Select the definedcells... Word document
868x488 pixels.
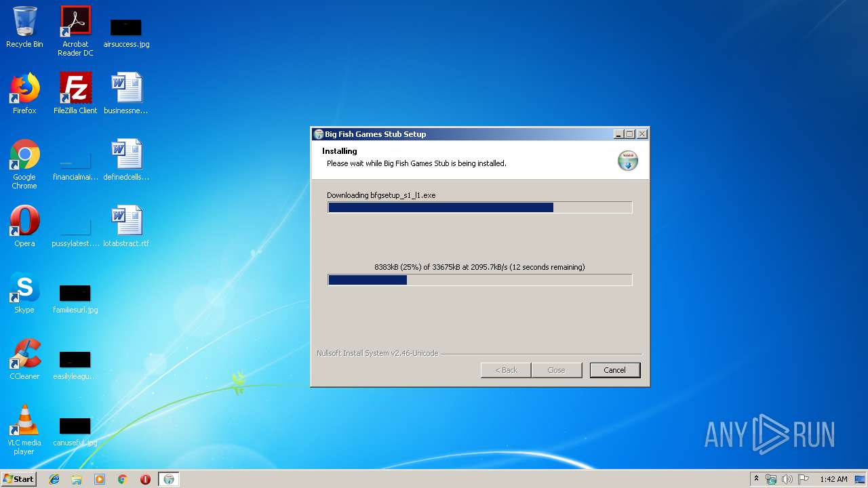[126, 160]
